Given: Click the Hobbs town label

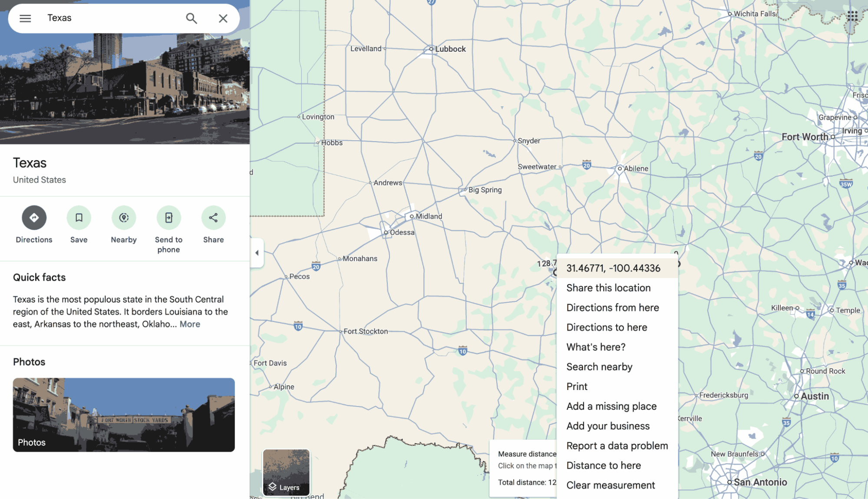Looking at the screenshot, I should click(x=332, y=142).
